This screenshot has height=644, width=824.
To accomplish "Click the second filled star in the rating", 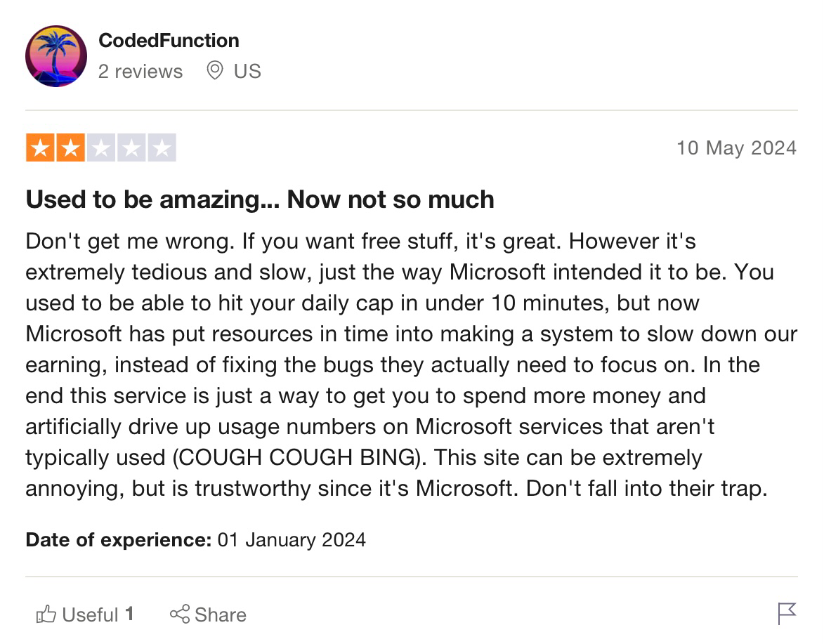I will pos(69,147).
